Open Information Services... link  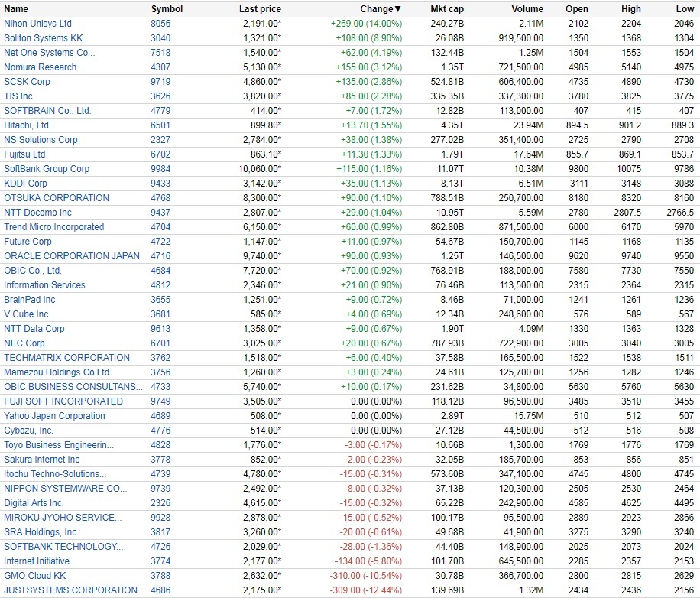pyautogui.click(x=48, y=285)
